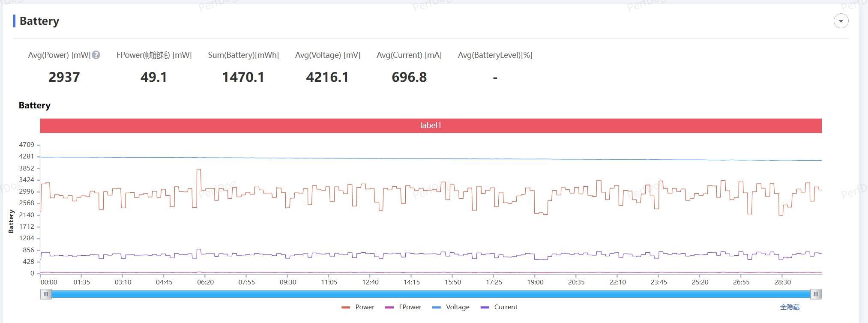Click the red Power legend color marker
The height and width of the screenshot is (323, 868).
[346, 307]
